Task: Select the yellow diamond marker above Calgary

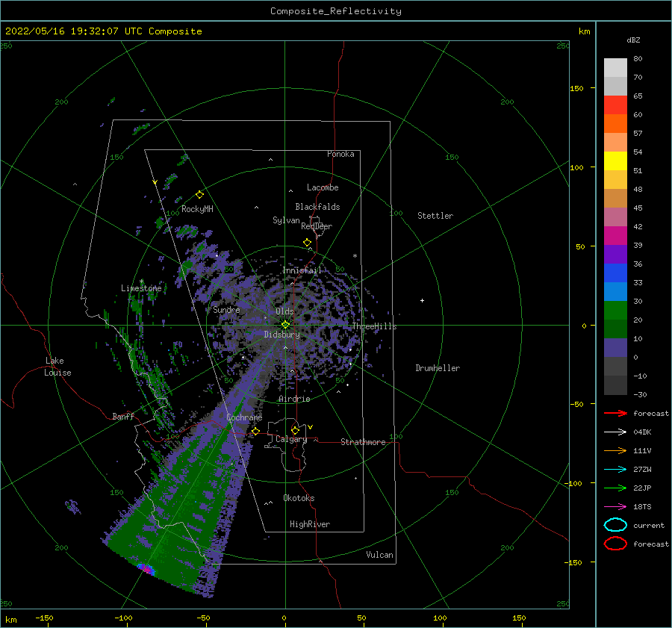Action: point(295,430)
